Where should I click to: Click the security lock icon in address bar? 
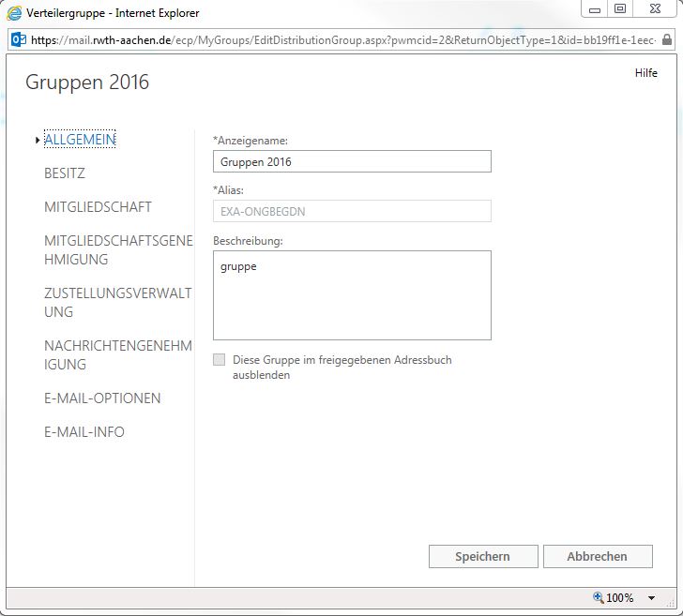666,40
